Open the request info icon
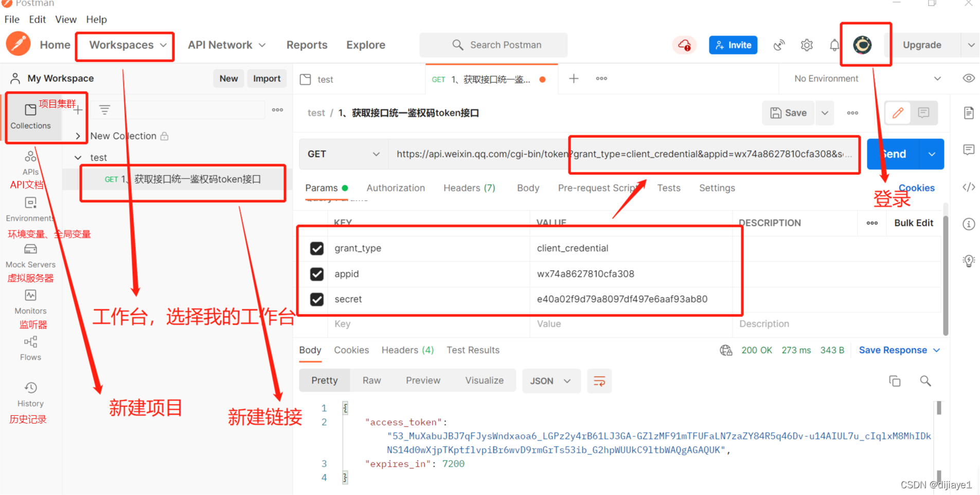 (x=969, y=224)
